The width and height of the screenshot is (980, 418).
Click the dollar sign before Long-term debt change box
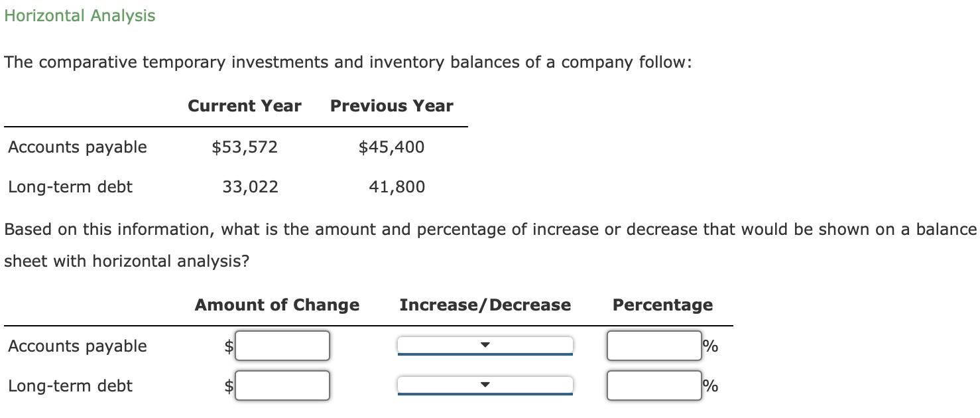click(228, 385)
